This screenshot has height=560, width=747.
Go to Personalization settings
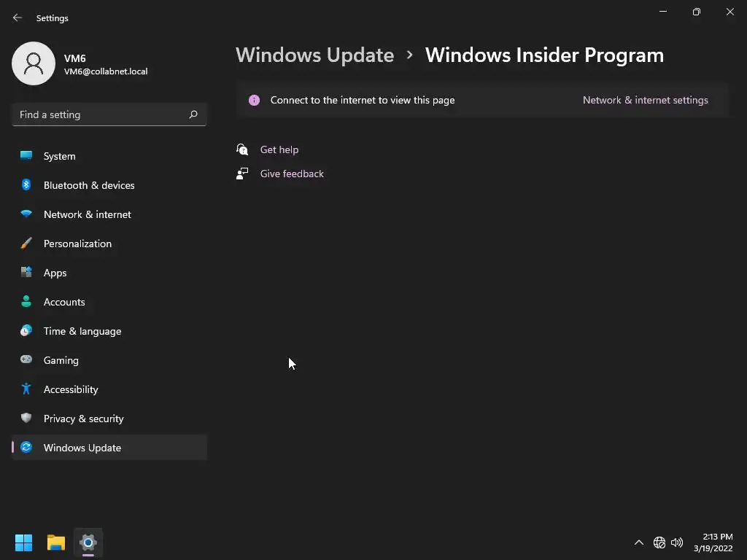pyautogui.click(x=109, y=244)
